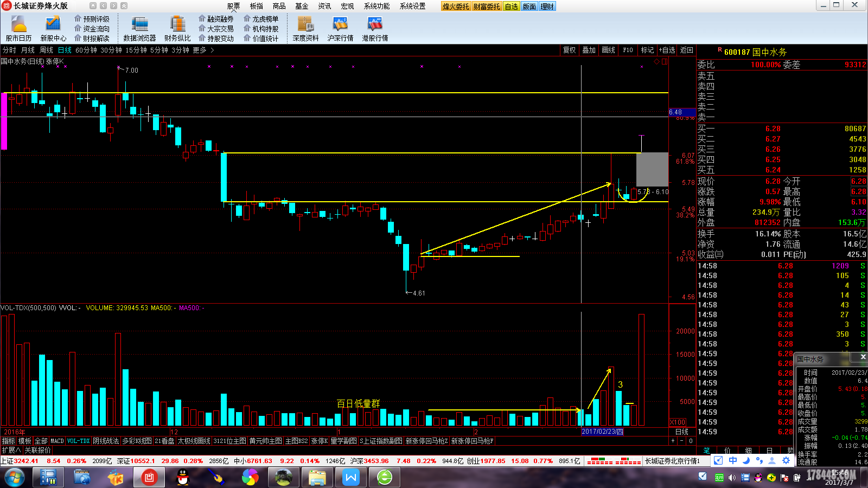
Task: Add stock via +自选 button
Action: pyautogui.click(x=667, y=50)
